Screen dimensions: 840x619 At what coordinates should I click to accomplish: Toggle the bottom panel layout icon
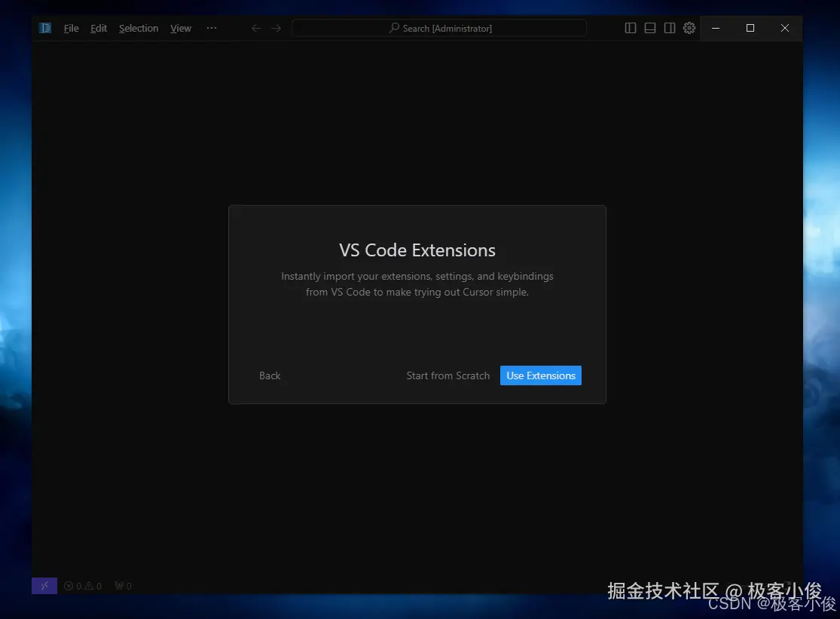pos(650,28)
